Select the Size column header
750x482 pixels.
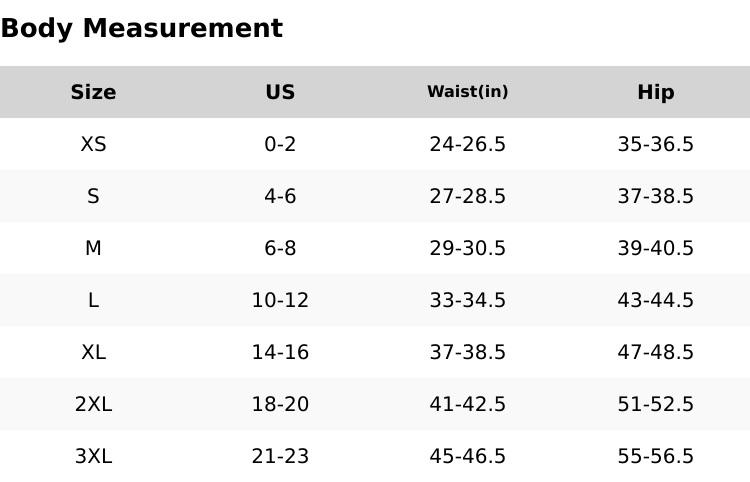pyautogui.click(x=93, y=92)
